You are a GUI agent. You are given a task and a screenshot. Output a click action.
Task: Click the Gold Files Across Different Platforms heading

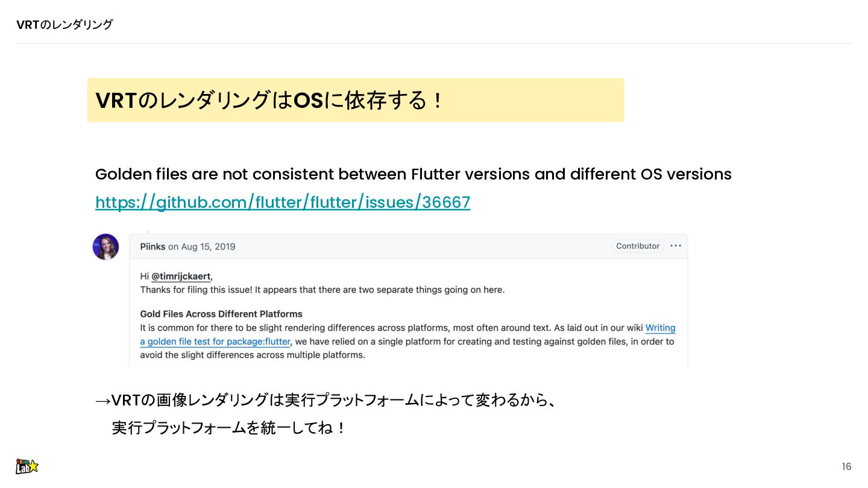[x=221, y=314]
